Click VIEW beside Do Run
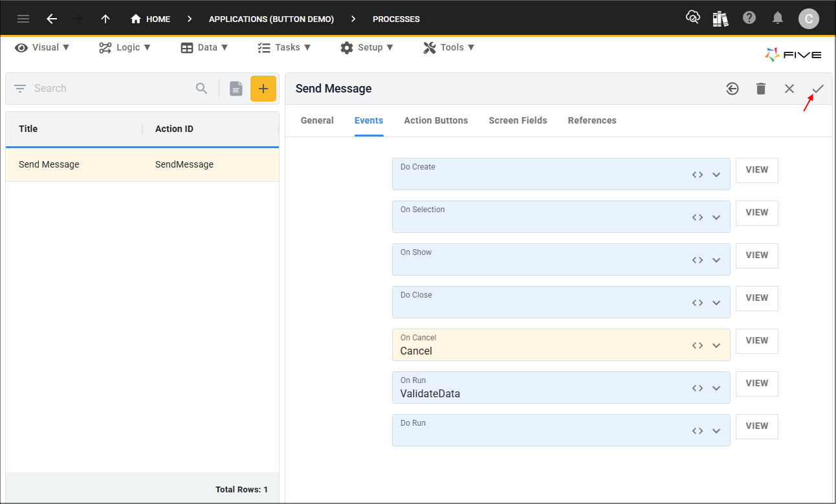The width and height of the screenshot is (836, 504). pyautogui.click(x=757, y=426)
